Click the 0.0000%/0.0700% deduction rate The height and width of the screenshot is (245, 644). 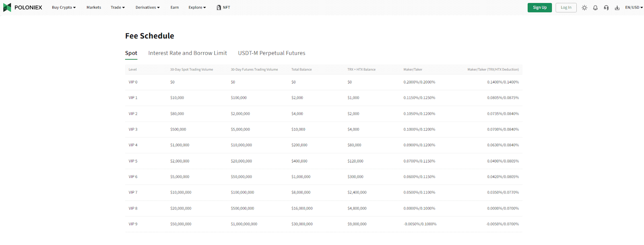click(x=503, y=209)
